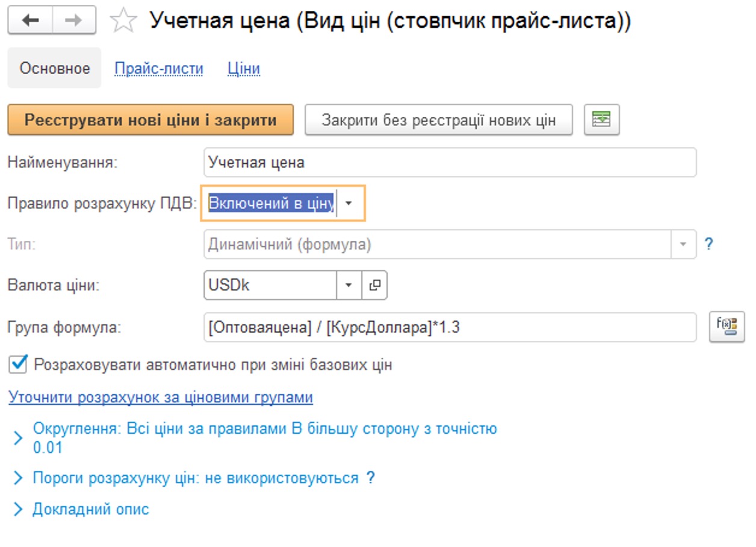Click Закрити без реєстрації нових цін

(x=439, y=120)
